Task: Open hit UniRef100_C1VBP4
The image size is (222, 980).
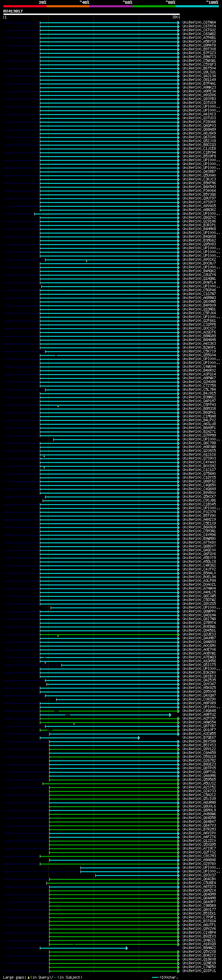Action: click(199, 932)
